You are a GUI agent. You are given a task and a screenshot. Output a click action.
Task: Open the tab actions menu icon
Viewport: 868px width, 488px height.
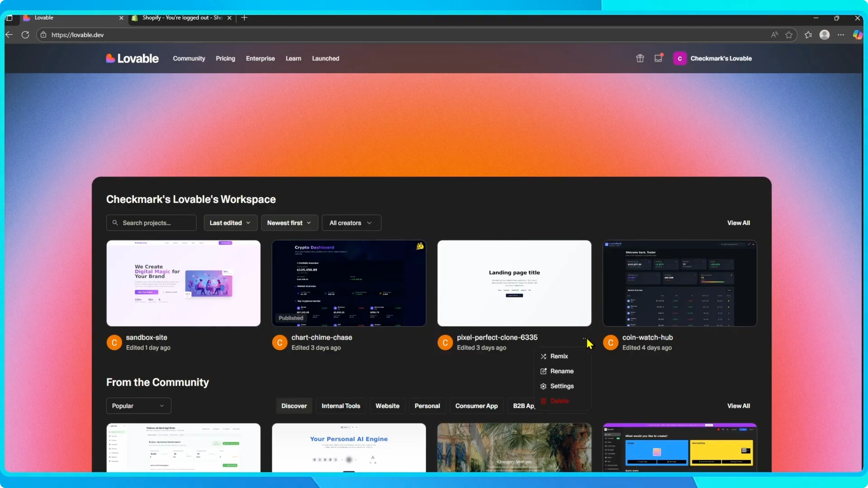pyautogui.click(x=9, y=18)
